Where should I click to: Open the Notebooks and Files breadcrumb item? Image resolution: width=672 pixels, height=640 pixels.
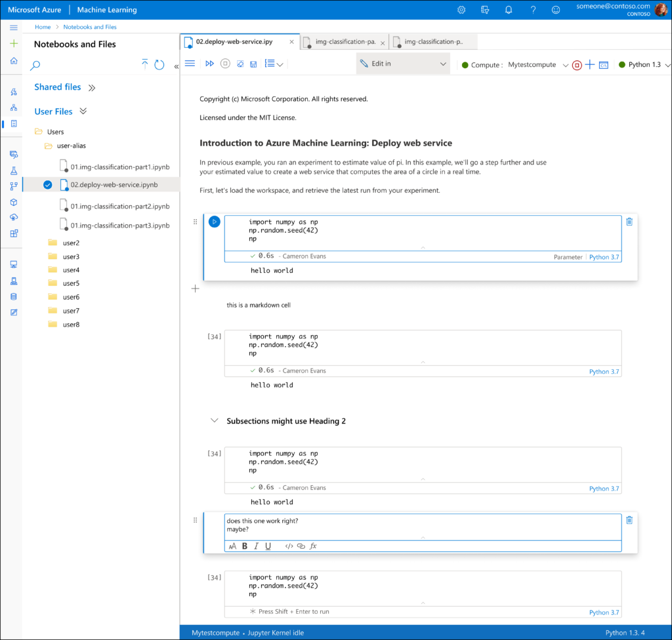point(89,27)
